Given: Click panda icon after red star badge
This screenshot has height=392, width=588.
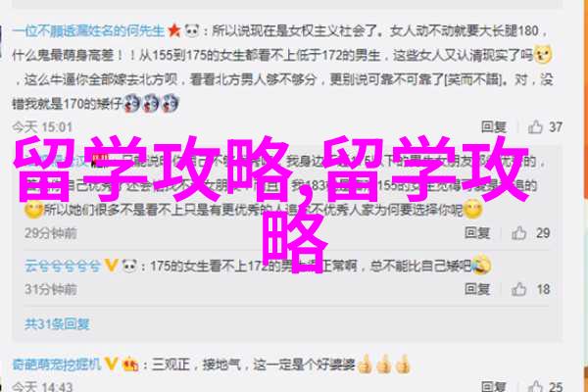Looking at the screenshot, I should (192, 30).
